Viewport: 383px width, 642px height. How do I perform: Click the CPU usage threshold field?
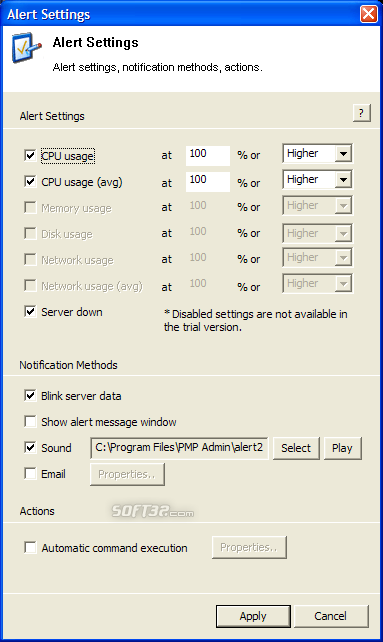(208, 156)
